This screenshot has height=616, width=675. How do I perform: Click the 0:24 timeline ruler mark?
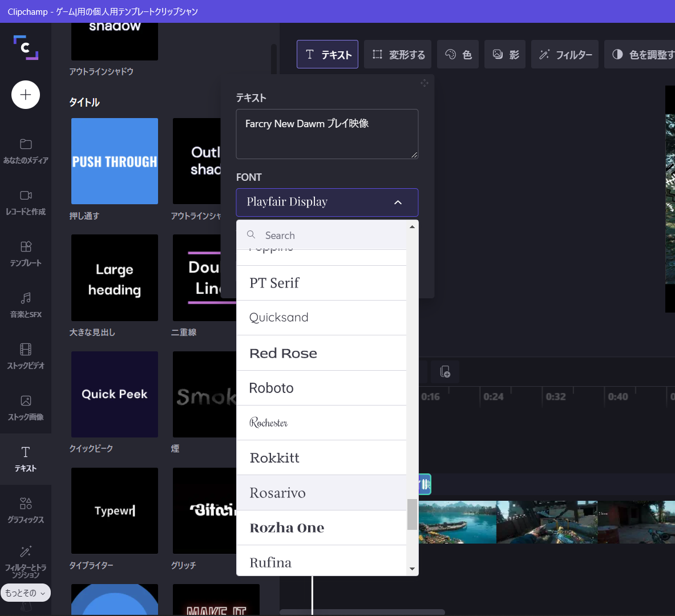[x=494, y=396]
